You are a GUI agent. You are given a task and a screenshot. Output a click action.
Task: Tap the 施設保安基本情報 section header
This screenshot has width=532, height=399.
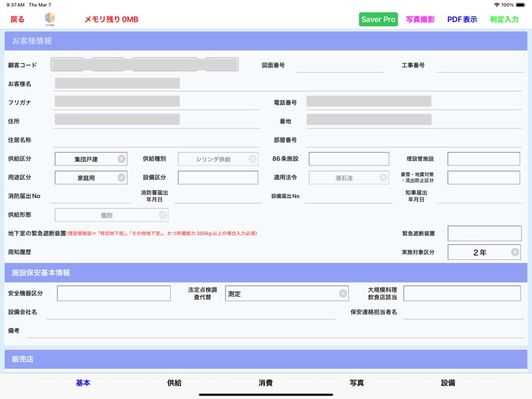(x=266, y=273)
